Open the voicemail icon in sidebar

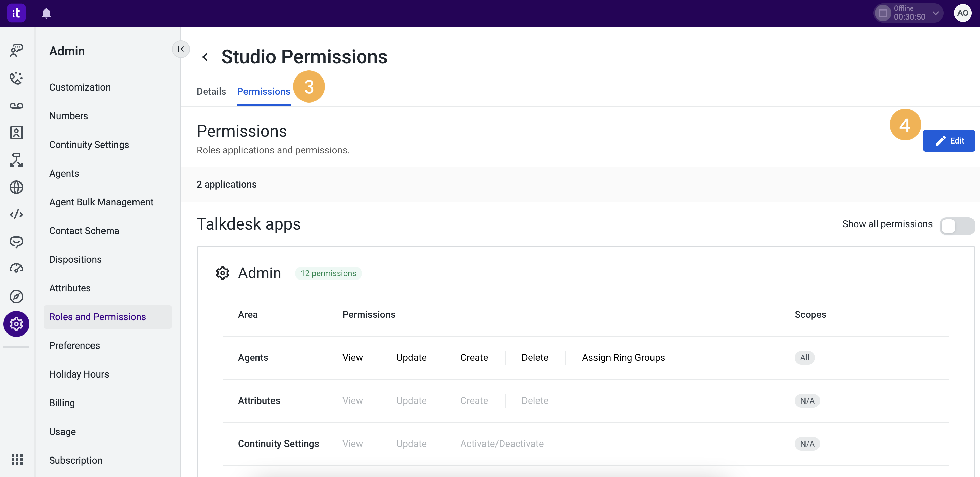(x=16, y=106)
